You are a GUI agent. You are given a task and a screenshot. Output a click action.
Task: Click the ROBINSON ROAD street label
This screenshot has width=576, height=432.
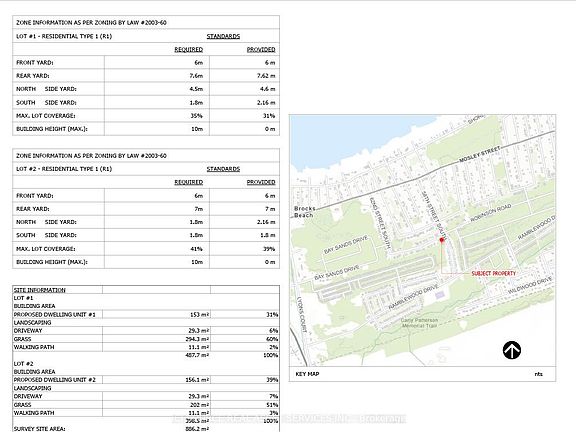[491, 213]
